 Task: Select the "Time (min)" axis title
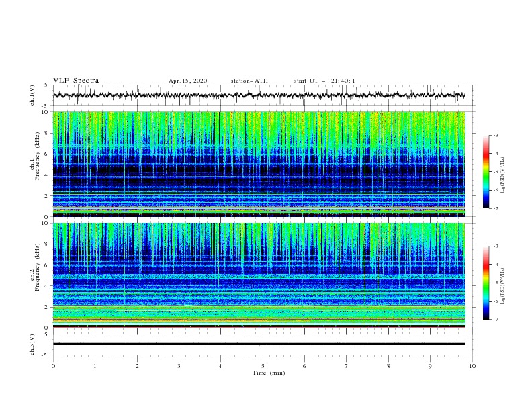(269, 373)
